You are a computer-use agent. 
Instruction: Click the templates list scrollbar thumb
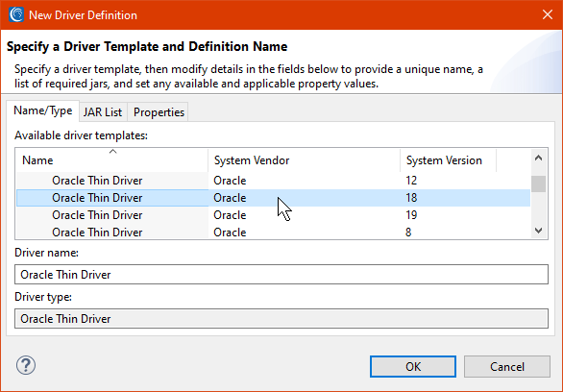coord(538,184)
